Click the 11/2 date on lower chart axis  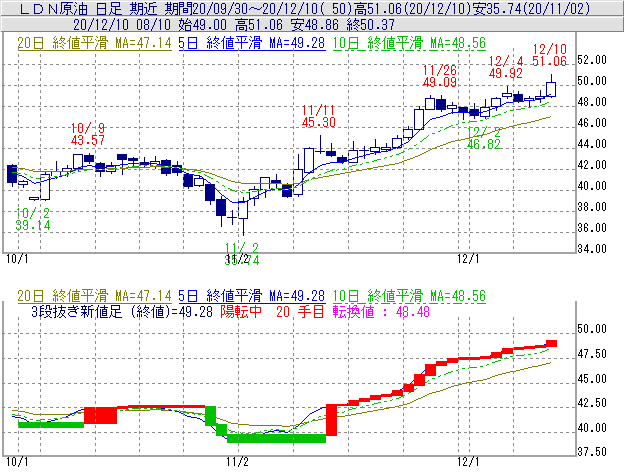(238, 461)
